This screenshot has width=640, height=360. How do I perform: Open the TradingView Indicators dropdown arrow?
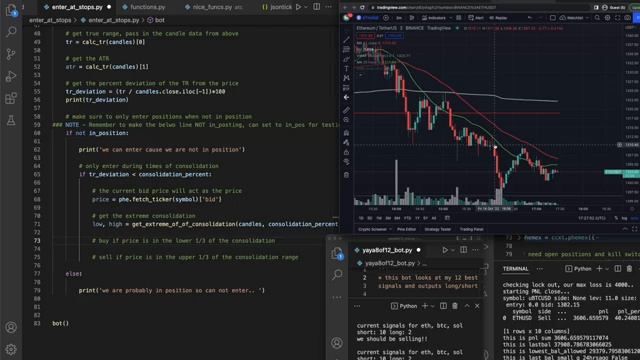451,18
